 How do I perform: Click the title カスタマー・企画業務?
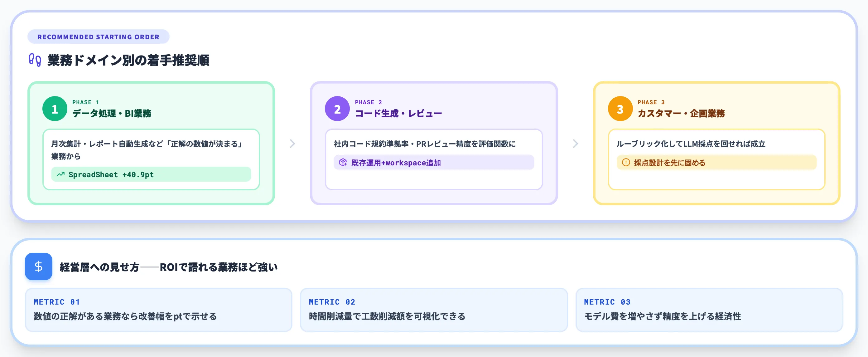681,114
